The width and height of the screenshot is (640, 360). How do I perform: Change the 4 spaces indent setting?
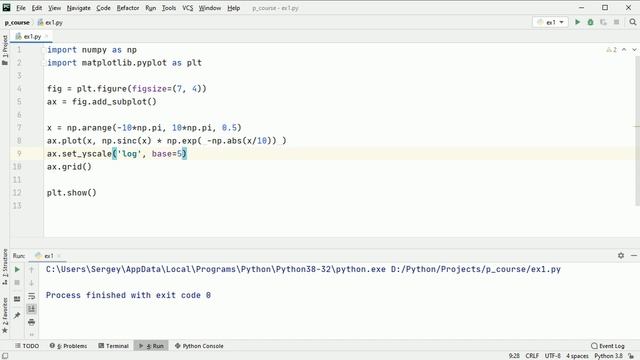coord(577,356)
